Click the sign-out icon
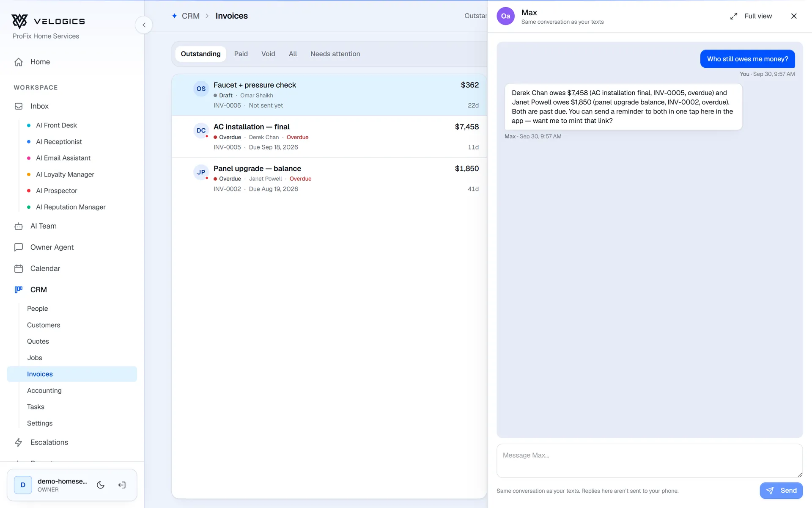 122,485
